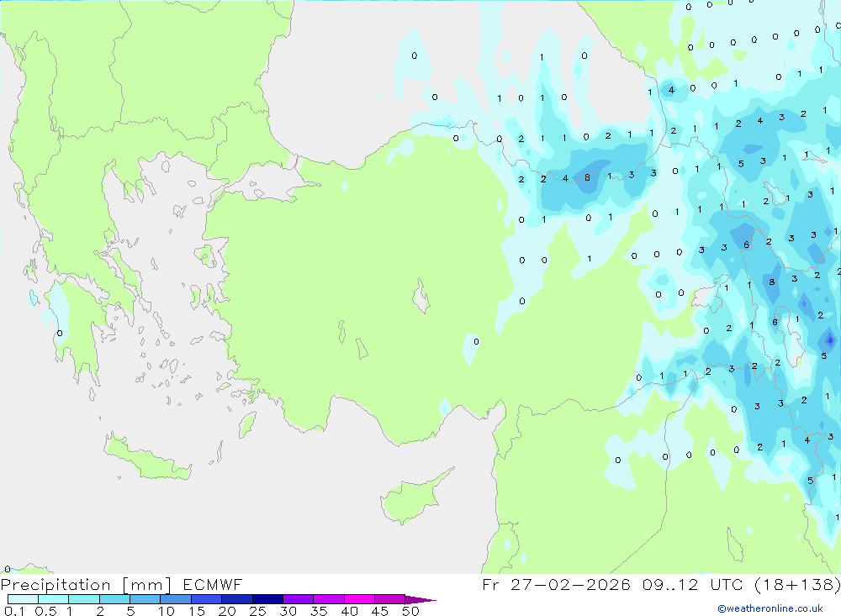The width and height of the screenshot is (841, 616).
Task: Click the '40' legend scale label
Action: tap(350, 611)
